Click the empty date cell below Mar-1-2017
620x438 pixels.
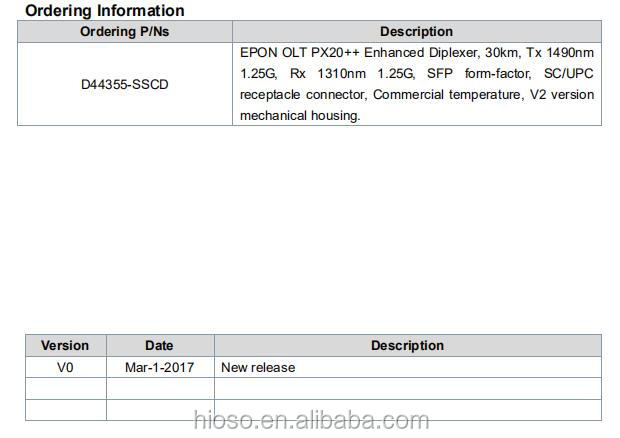(160, 388)
